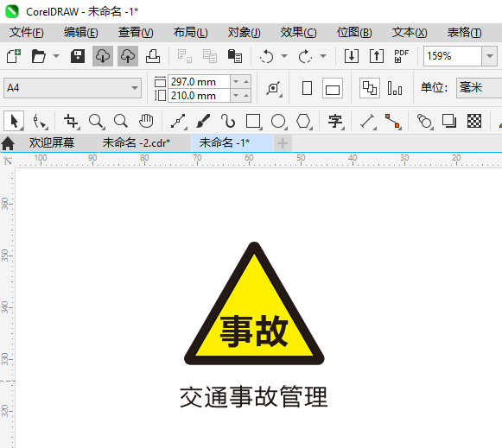
Task: Click the Cut icon in toolbar
Action: 185,56
